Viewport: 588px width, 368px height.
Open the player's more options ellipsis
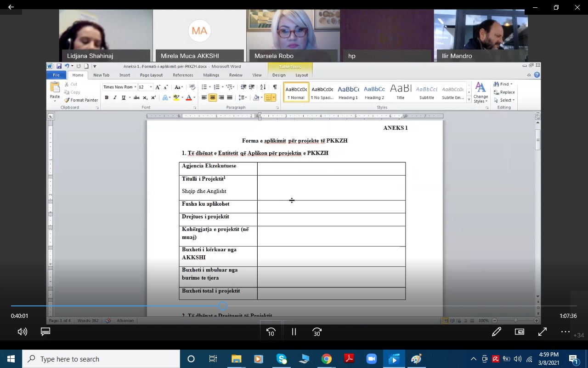[x=565, y=332]
